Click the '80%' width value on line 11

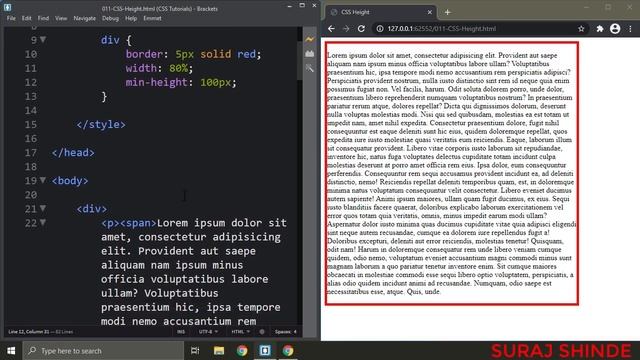(x=178, y=68)
